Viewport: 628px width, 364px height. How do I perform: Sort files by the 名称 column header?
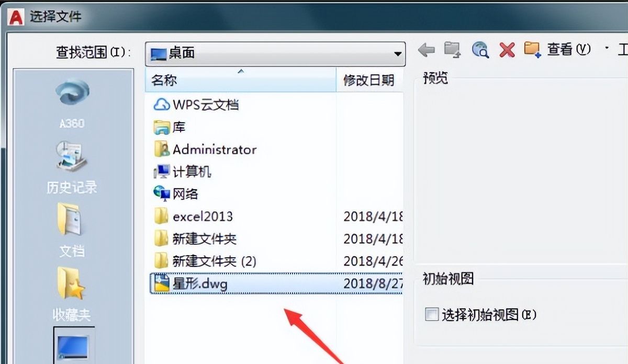(x=240, y=80)
